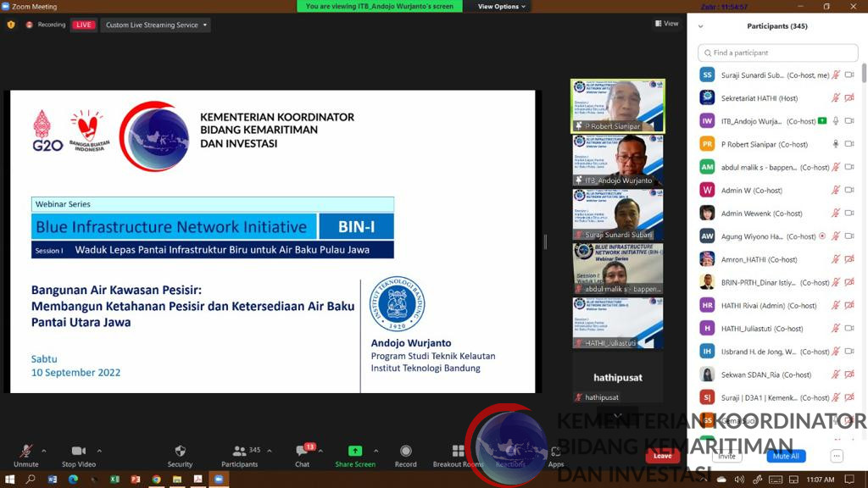Click the encryption shield icon at top left
The width and height of the screenshot is (868, 488).
click(11, 25)
